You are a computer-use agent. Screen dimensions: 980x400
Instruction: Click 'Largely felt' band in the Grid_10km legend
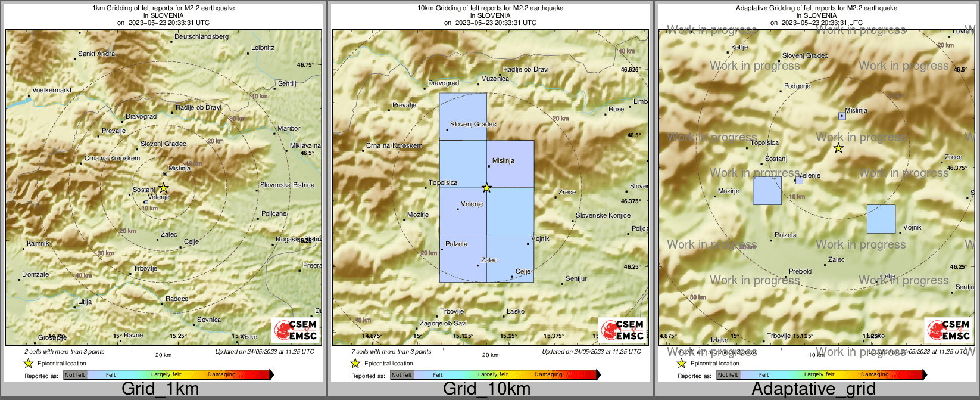[493, 374]
